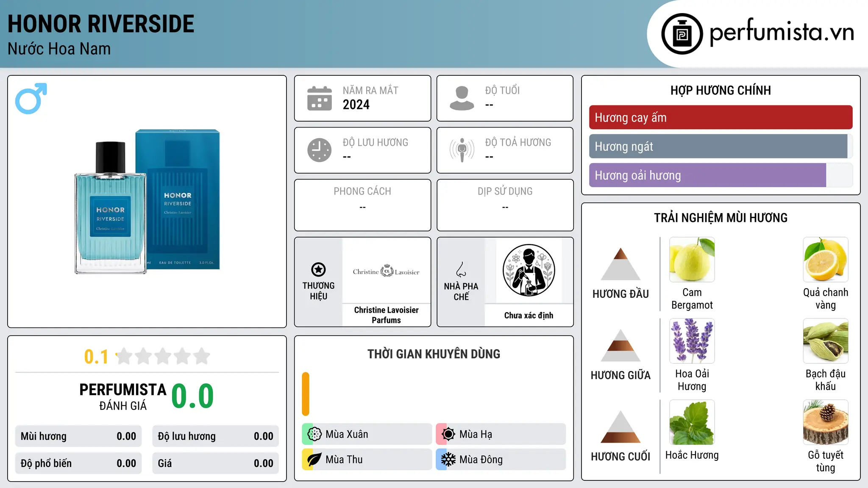Click the star badge icon above Thương Hiệu
This screenshot has width=868, height=488.
pyautogui.click(x=318, y=269)
